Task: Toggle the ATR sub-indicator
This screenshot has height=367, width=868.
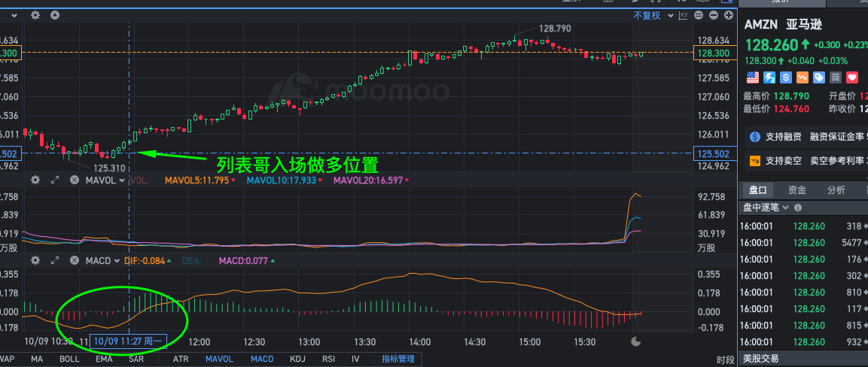Action: [181, 359]
